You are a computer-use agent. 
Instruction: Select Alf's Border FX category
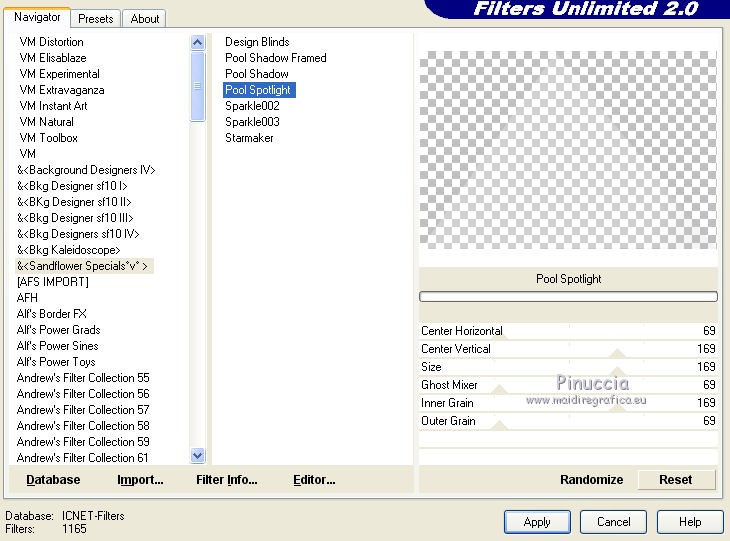[x=51, y=314]
